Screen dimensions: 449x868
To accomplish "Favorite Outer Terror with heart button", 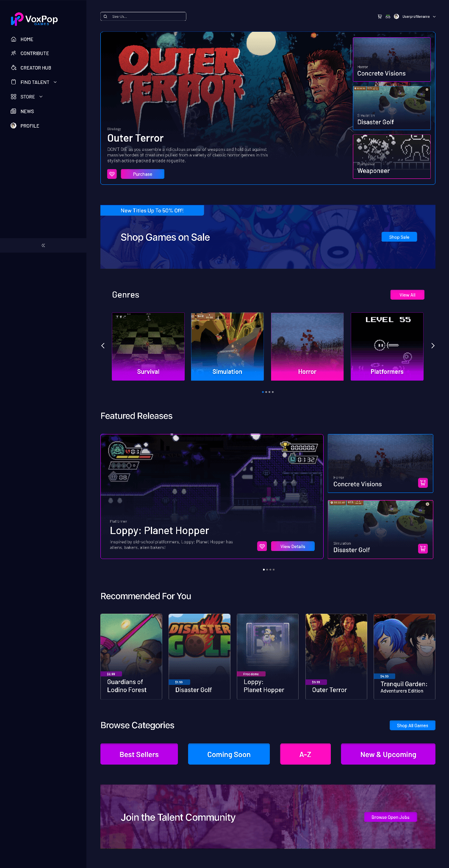I will coord(112,174).
